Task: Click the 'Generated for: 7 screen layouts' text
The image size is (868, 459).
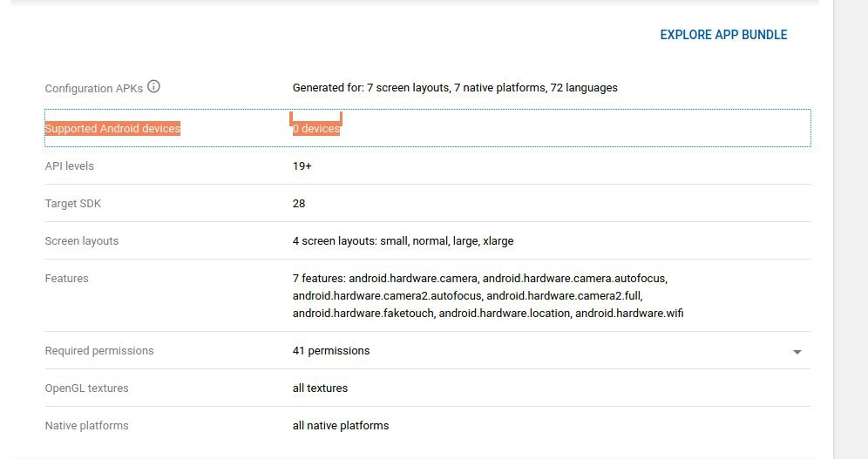Action: tap(455, 88)
